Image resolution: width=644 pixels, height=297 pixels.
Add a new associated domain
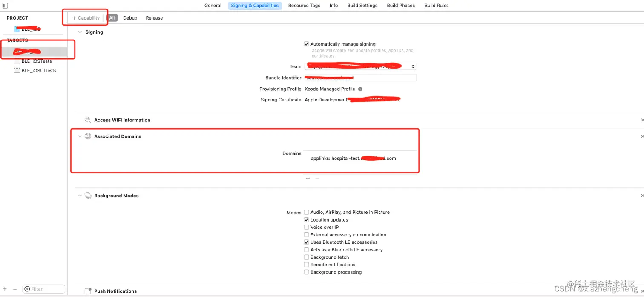[308, 178]
